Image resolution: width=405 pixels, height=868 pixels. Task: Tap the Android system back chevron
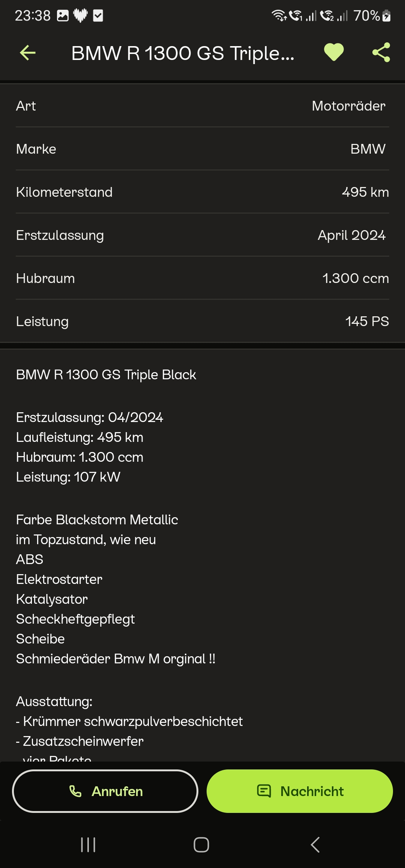point(315,845)
